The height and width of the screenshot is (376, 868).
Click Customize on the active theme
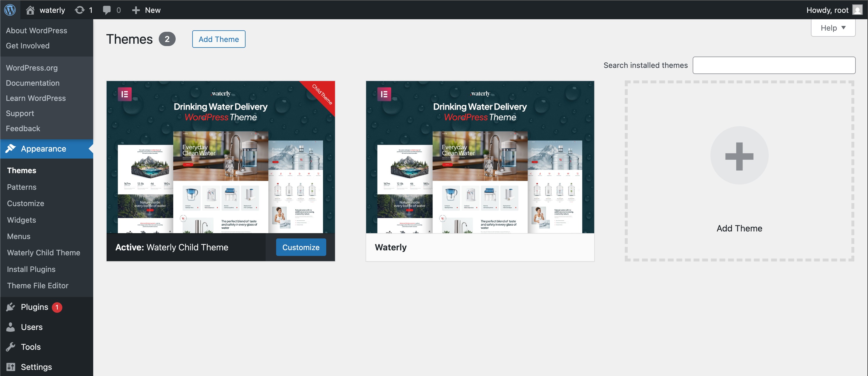point(301,247)
